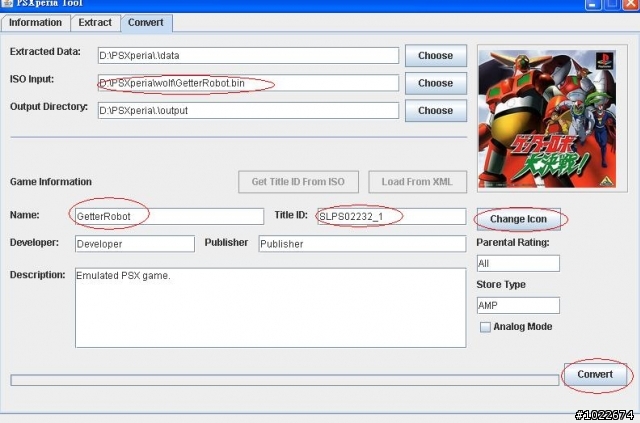Minimize the PSXperia Tool window

(593, 4)
